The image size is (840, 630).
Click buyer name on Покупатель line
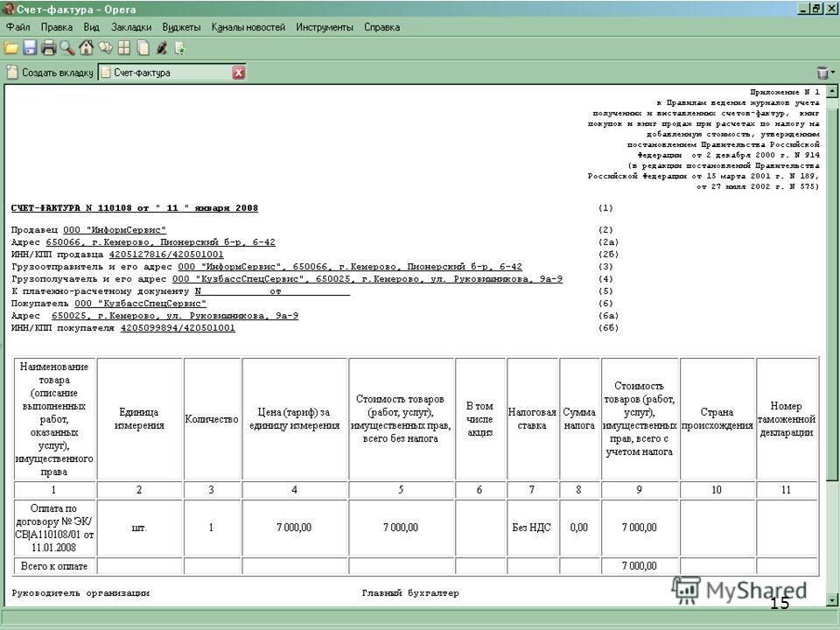(x=140, y=304)
